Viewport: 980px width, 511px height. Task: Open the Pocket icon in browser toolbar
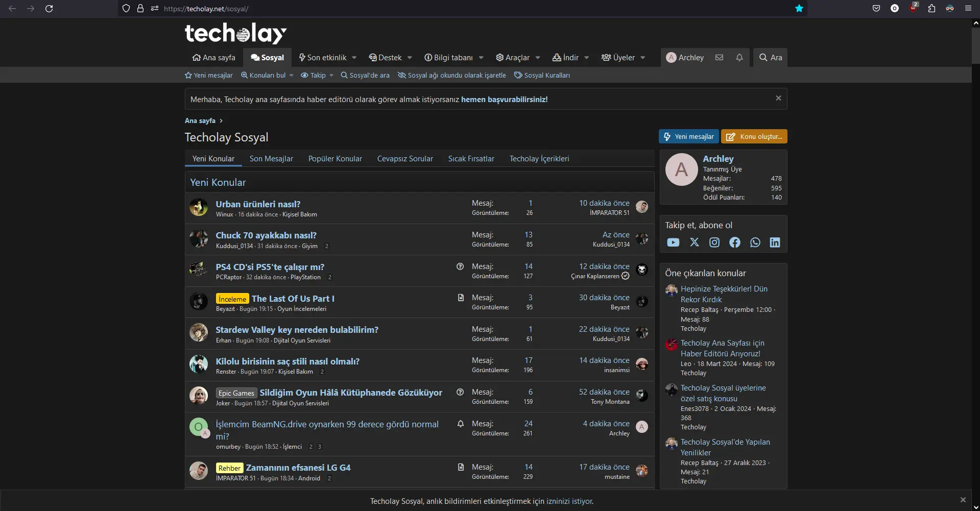pos(876,8)
